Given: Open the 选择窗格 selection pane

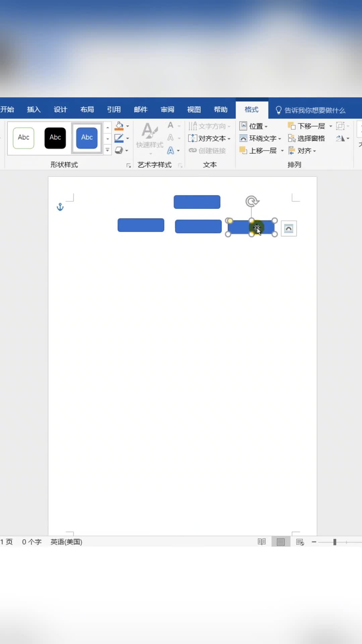Looking at the screenshot, I should click(x=306, y=139).
